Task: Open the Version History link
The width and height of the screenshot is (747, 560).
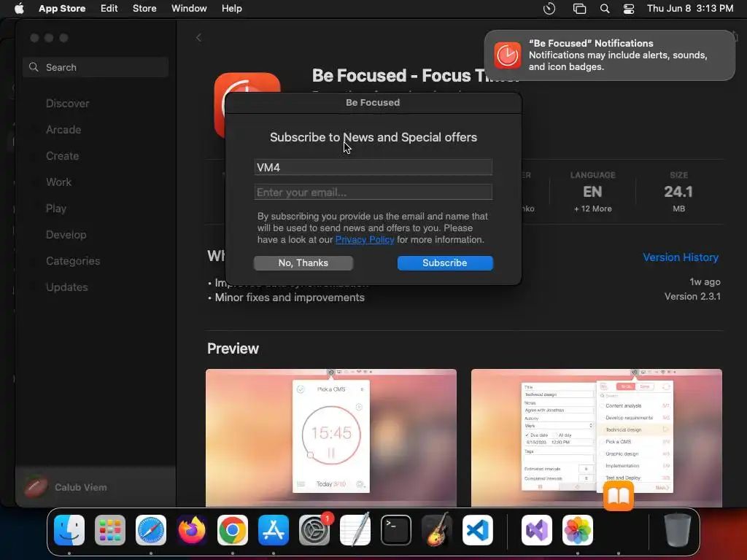Action: coord(681,257)
